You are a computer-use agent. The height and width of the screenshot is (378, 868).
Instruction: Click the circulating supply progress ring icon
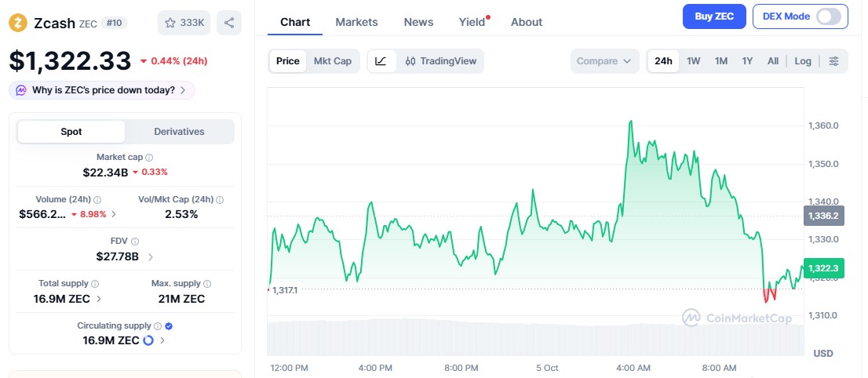(148, 340)
